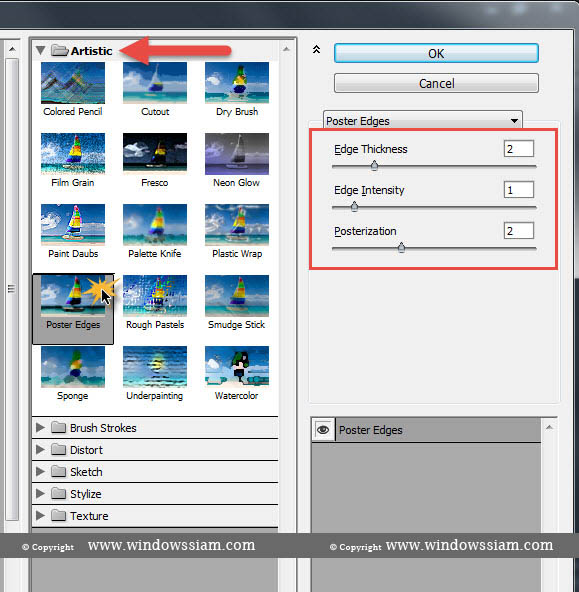This screenshot has width=579, height=592.
Task: Click the OK button
Action: [436, 53]
